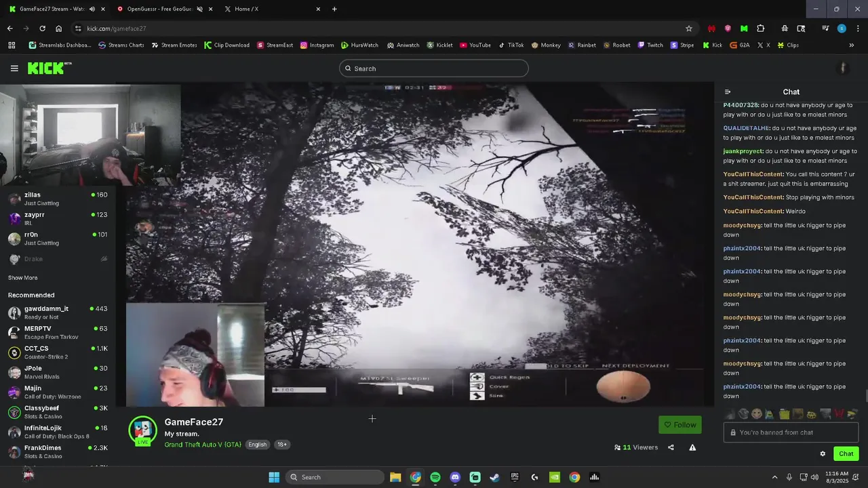
Task: Open the Chrome extensions puzzle icon
Action: (x=760, y=28)
